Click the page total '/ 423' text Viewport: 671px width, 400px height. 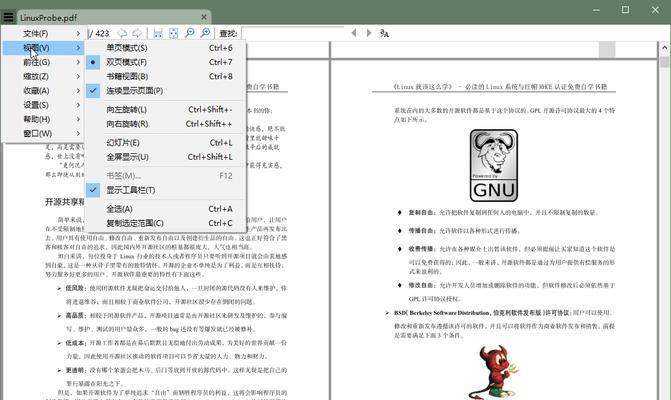pyautogui.click(x=99, y=33)
